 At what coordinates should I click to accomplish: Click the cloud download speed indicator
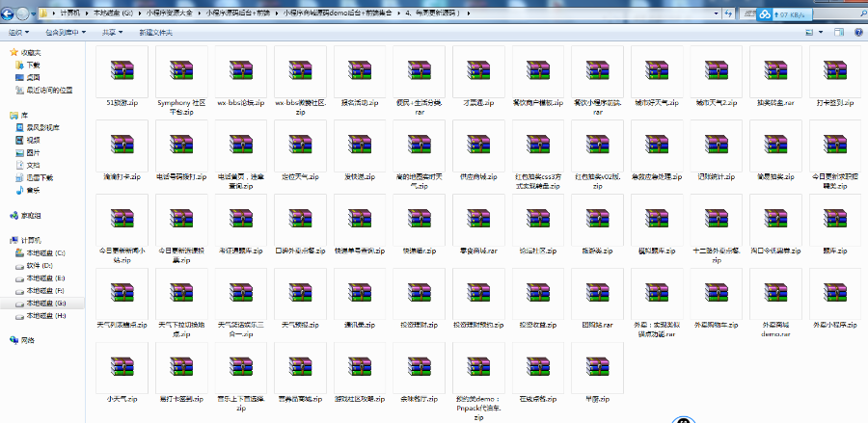tap(784, 14)
